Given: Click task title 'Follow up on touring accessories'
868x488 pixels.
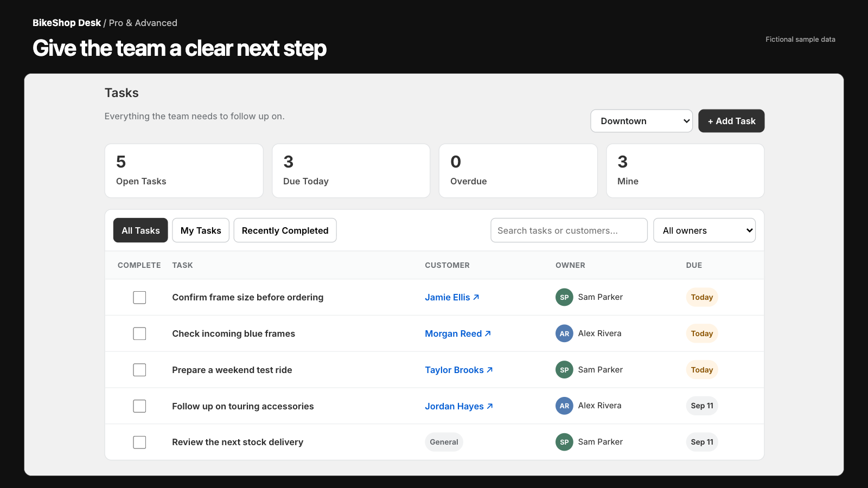Looking at the screenshot, I should [243, 406].
